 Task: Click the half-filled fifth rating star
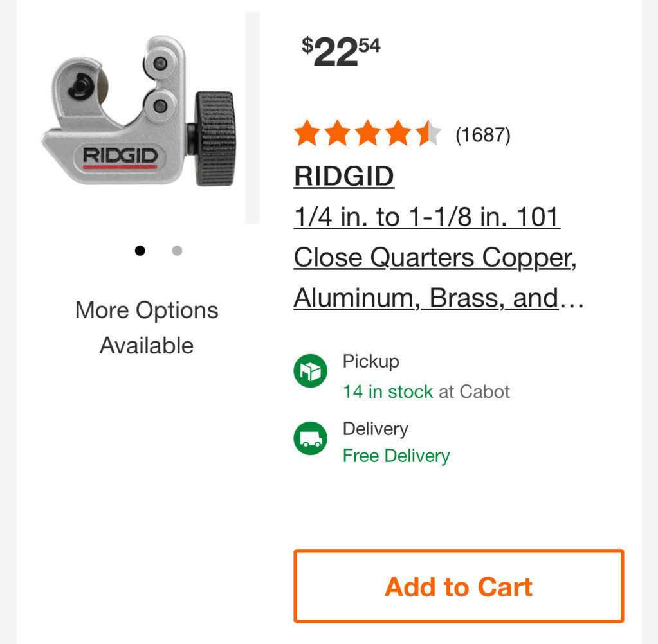point(428,133)
